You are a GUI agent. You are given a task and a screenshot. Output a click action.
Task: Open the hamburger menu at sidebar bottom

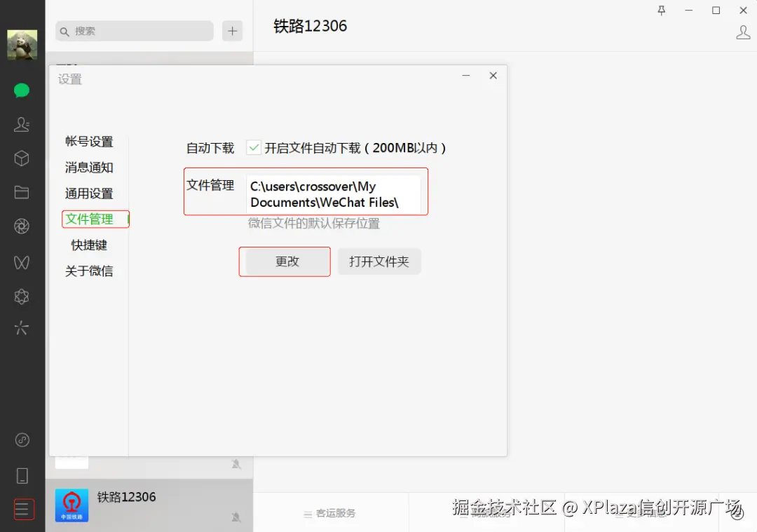point(24,510)
